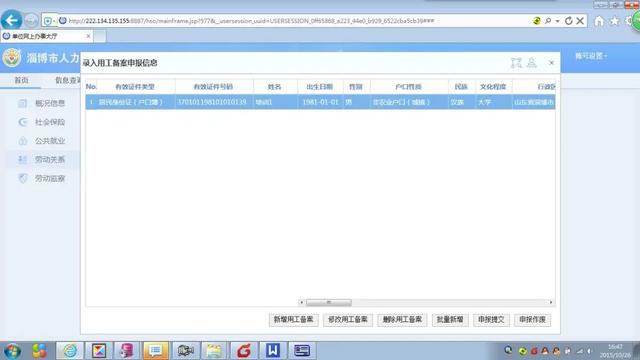Click the 汉族 ethnicity cell
The image size is (640, 360).
click(x=461, y=102)
